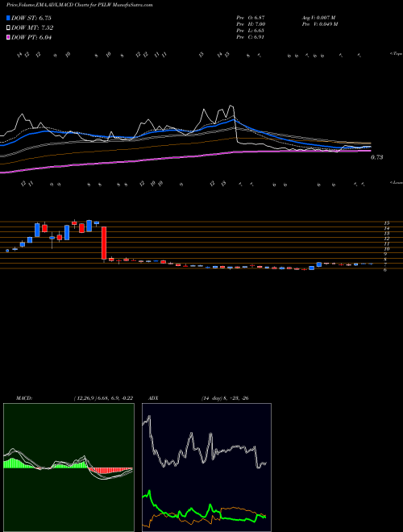Click the ADX (14 day) parameter values
Image resolution: width=403 pixels, height=532 pixels.
[224, 398]
